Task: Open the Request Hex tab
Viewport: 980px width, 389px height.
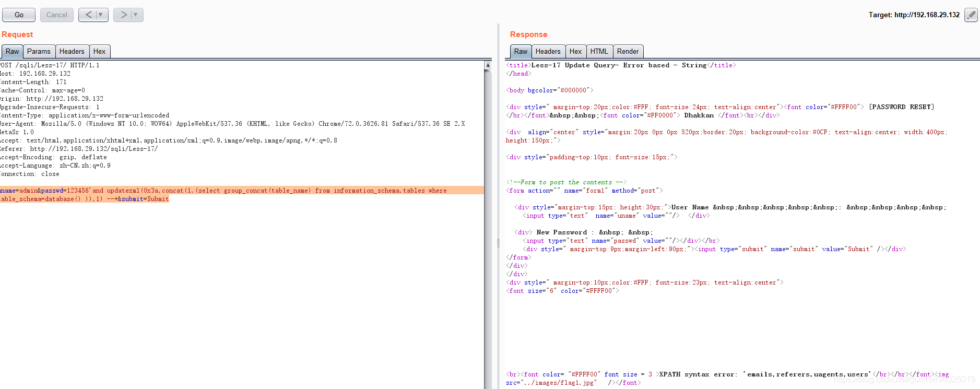Action: (x=99, y=51)
